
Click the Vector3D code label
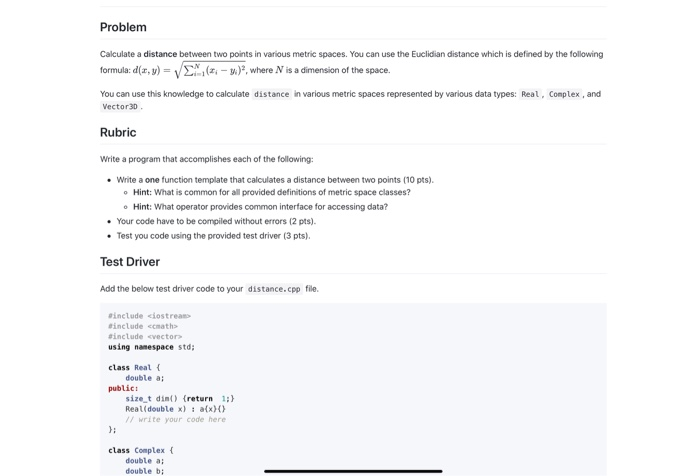[x=120, y=107]
